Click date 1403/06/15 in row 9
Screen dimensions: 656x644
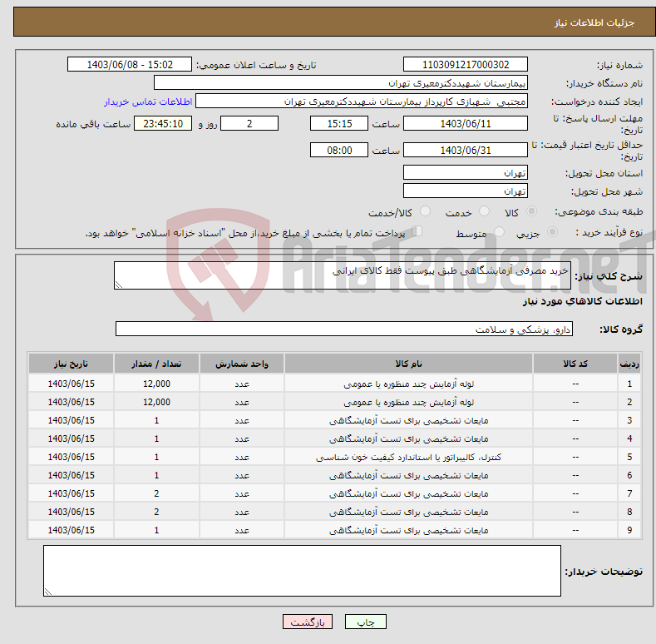[x=72, y=530]
